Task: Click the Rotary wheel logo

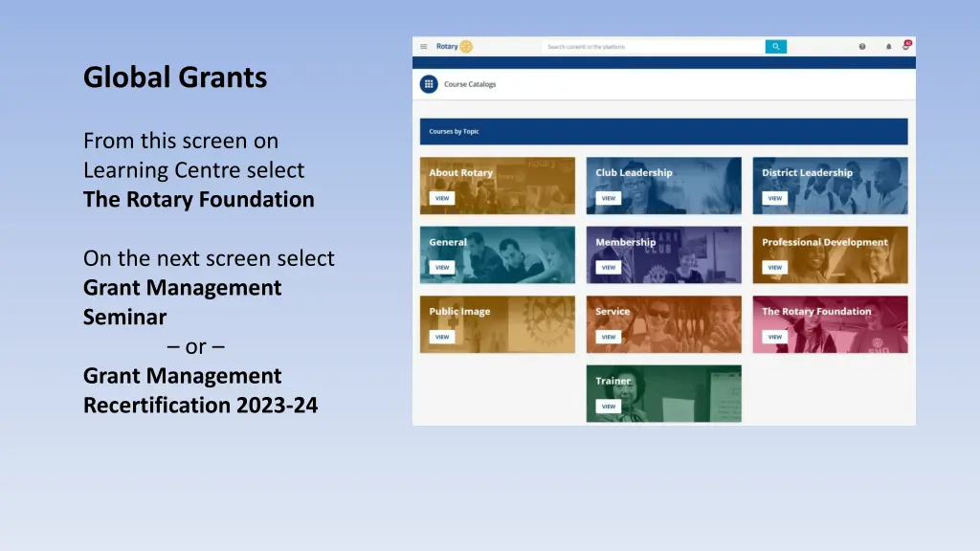Action: tap(466, 46)
